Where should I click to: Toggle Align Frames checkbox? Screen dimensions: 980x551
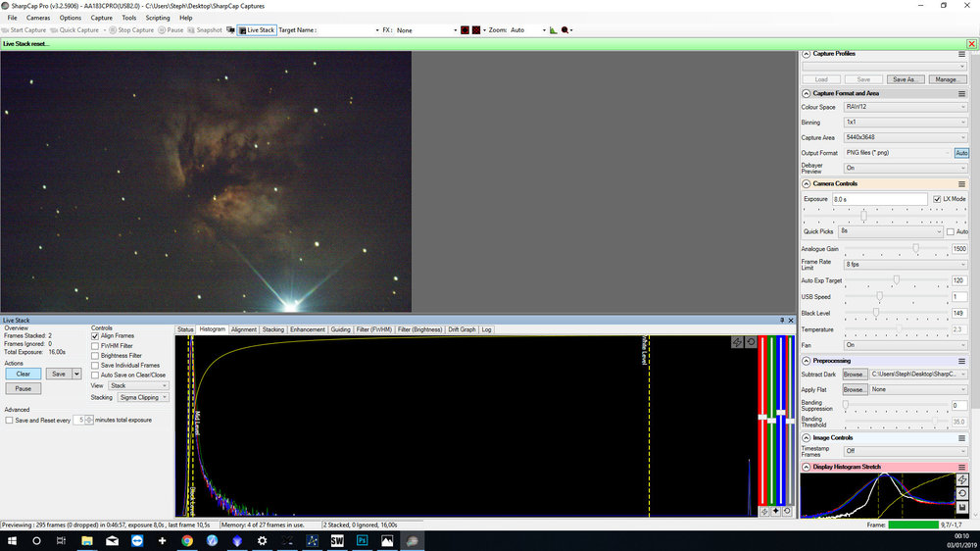(x=95, y=336)
